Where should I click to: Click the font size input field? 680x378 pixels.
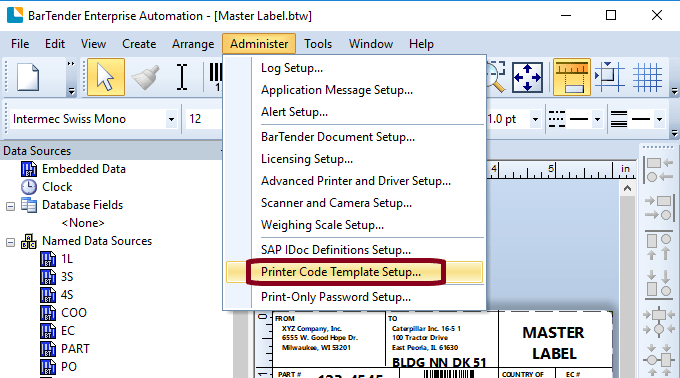(x=204, y=119)
